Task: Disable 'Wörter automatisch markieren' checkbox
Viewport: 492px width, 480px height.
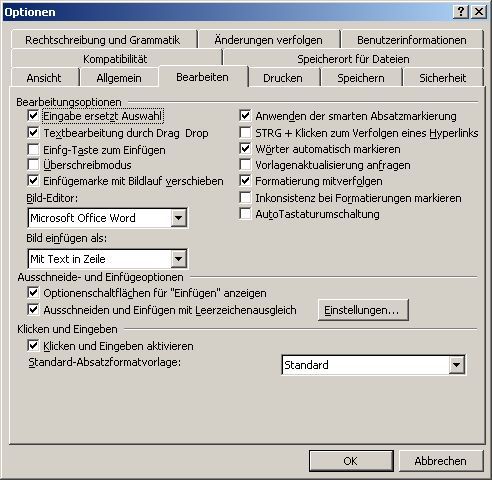Action: coord(245,149)
